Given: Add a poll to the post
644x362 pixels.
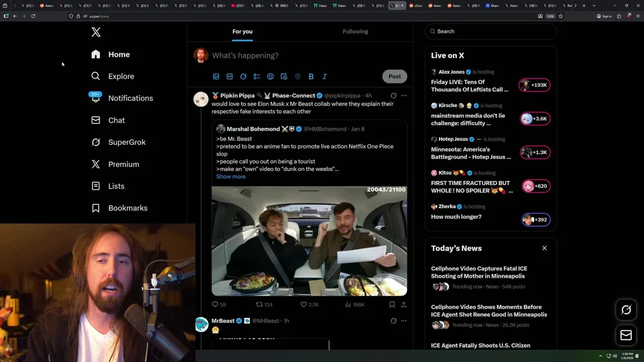Looking at the screenshot, I should click(x=257, y=76).
